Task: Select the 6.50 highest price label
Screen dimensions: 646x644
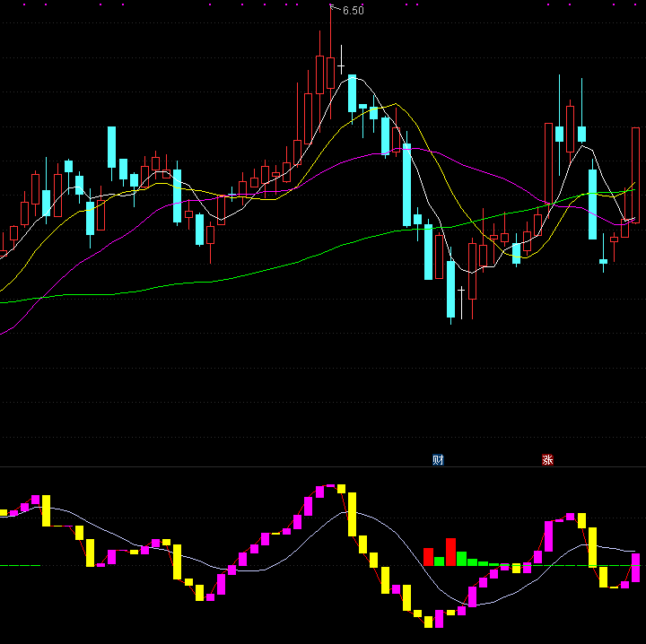Action: point(354,11)
